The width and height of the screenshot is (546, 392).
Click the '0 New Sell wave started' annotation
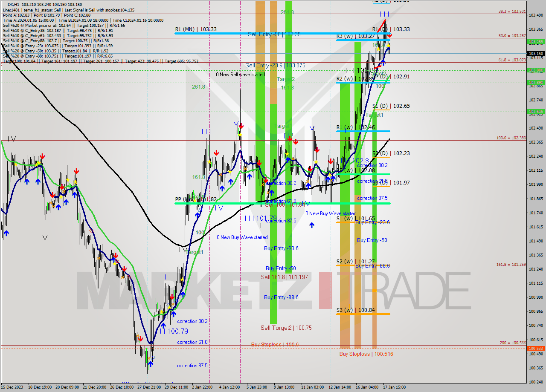pyautogui.click(x=240, y=75)
